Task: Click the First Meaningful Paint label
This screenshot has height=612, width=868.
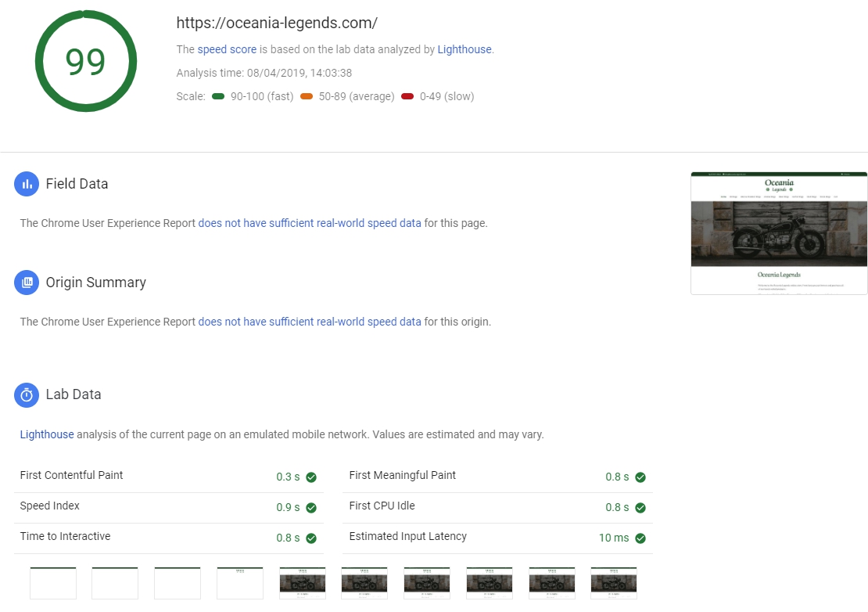Action: pos(403,475)
